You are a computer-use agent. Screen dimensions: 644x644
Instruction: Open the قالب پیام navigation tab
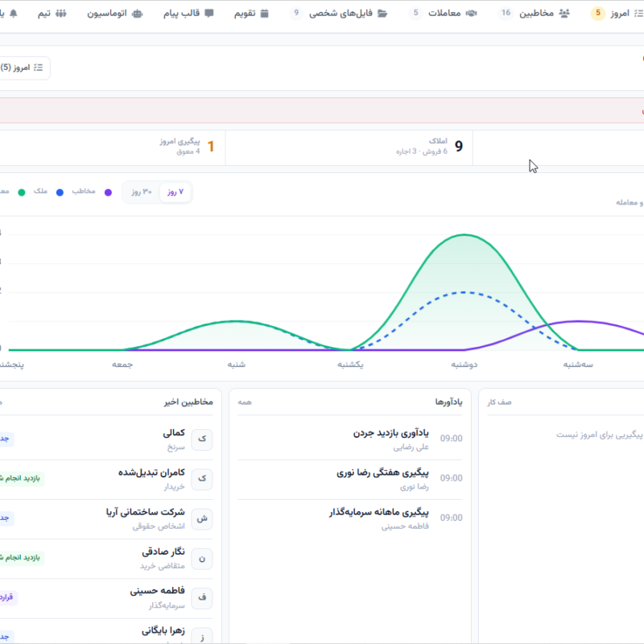pyautogui.click(x=188, y=13)
